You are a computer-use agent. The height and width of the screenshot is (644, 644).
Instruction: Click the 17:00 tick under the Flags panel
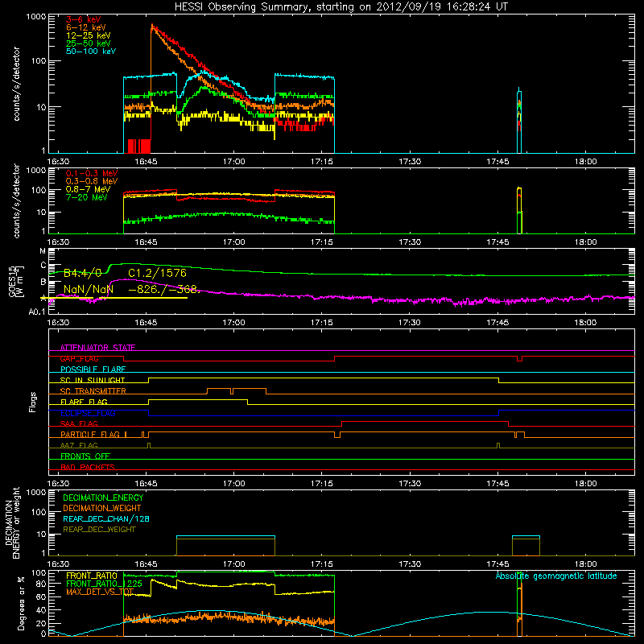(x=233, y=484)
